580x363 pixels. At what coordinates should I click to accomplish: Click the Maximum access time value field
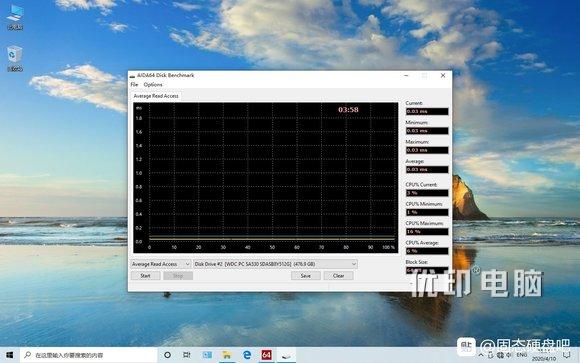click(x=427, y=150)
